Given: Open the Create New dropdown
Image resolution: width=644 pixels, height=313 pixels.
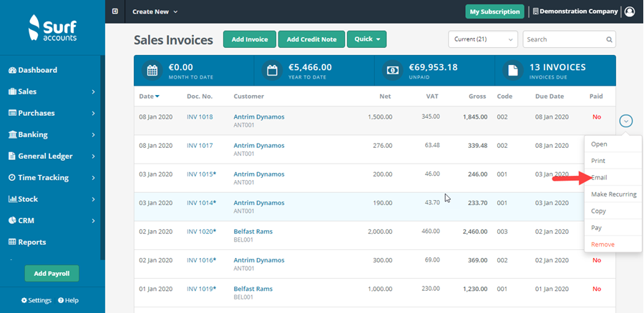Looking at the screenshot, I should pos(155,11).
